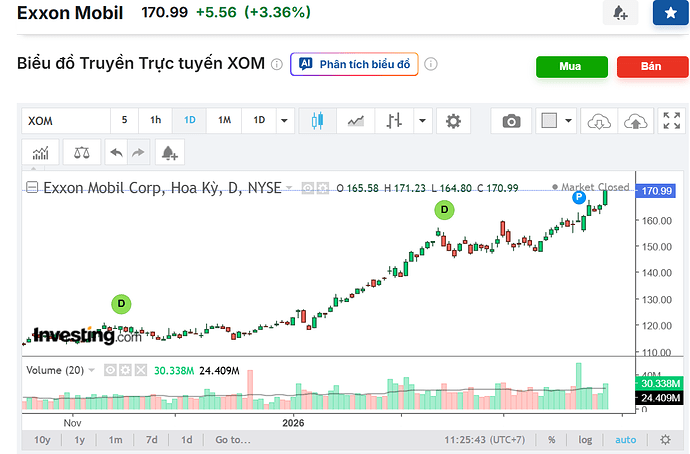Take chart snapshot with camera icon

[x=511, y=121]
